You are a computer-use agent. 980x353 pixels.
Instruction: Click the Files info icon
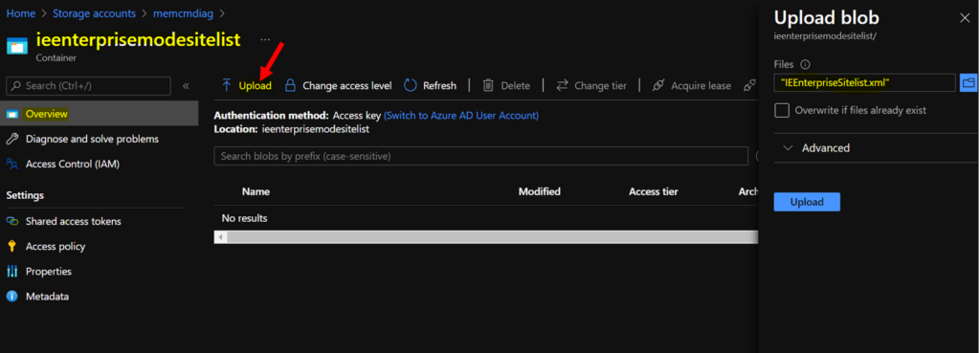805,64
